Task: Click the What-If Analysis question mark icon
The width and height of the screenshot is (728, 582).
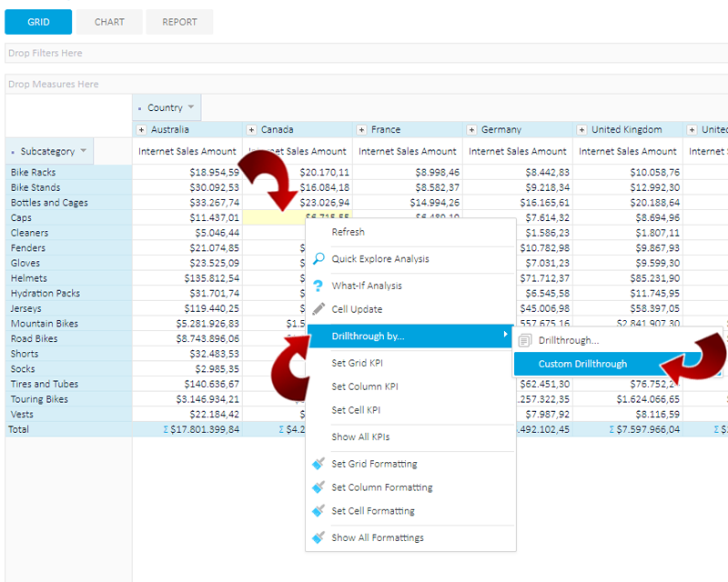Action: pyautogui.click(x=318, y=286)
